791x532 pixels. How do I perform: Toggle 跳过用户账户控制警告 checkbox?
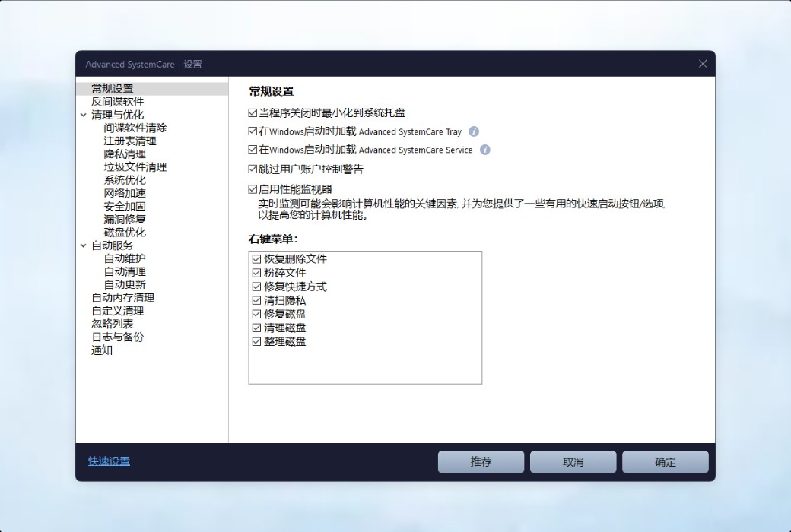tap(253, 169)
